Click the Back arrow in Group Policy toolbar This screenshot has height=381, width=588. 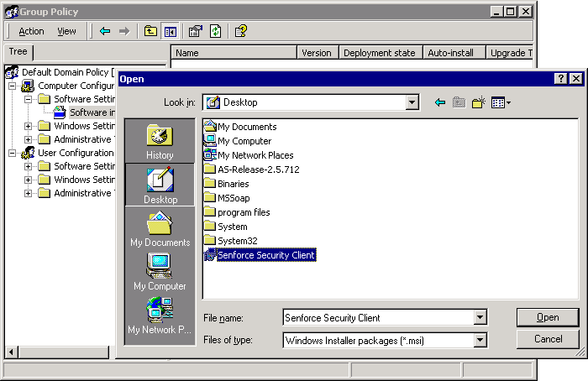pyautogui.click(x=105, y=31)
